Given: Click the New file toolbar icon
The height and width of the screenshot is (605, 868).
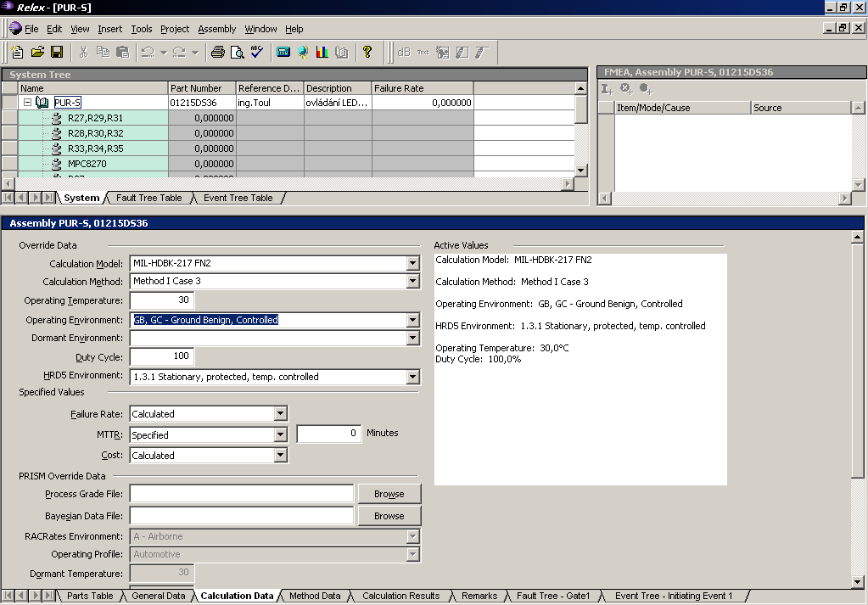Looking at the screenshot, I should click(17, 52).
